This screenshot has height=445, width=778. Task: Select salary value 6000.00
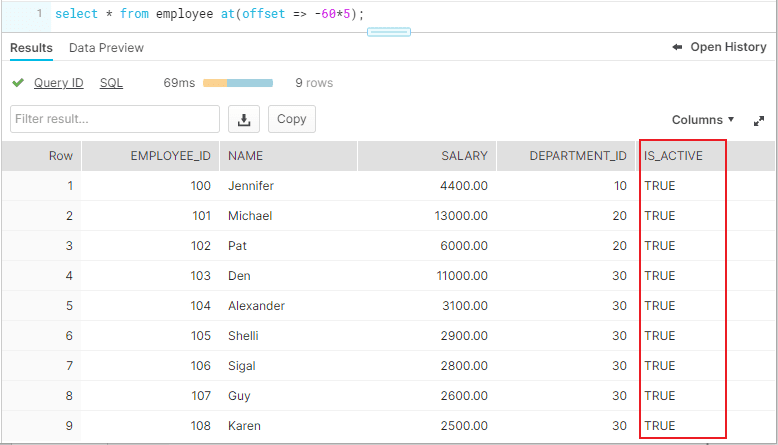point(464,246)
